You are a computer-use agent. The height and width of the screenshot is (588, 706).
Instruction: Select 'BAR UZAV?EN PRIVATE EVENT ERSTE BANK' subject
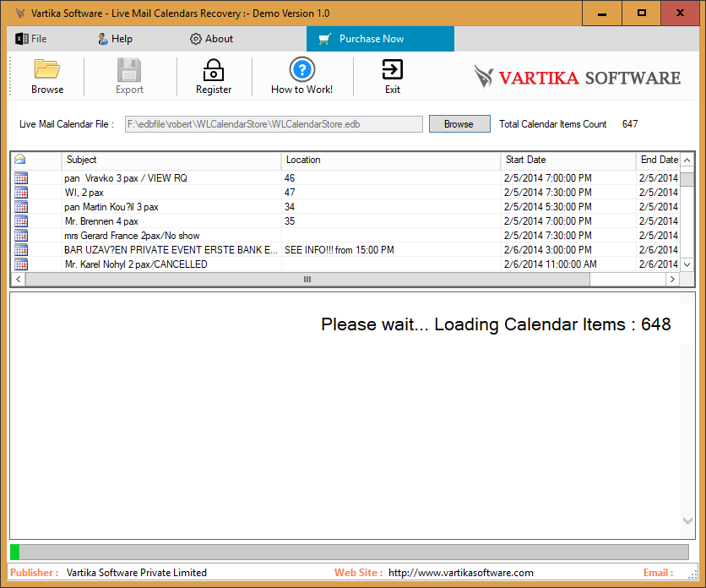pos(171,250)
